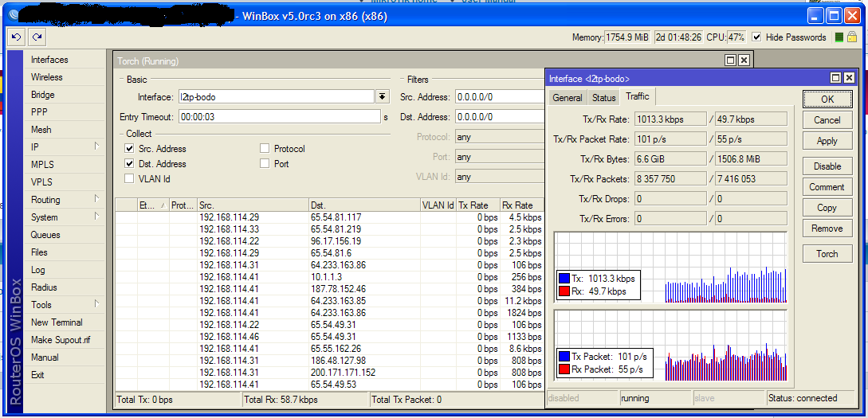
Task: Click the Entry Timeout field
Action: pyautogui.click(x=279, y=117)
